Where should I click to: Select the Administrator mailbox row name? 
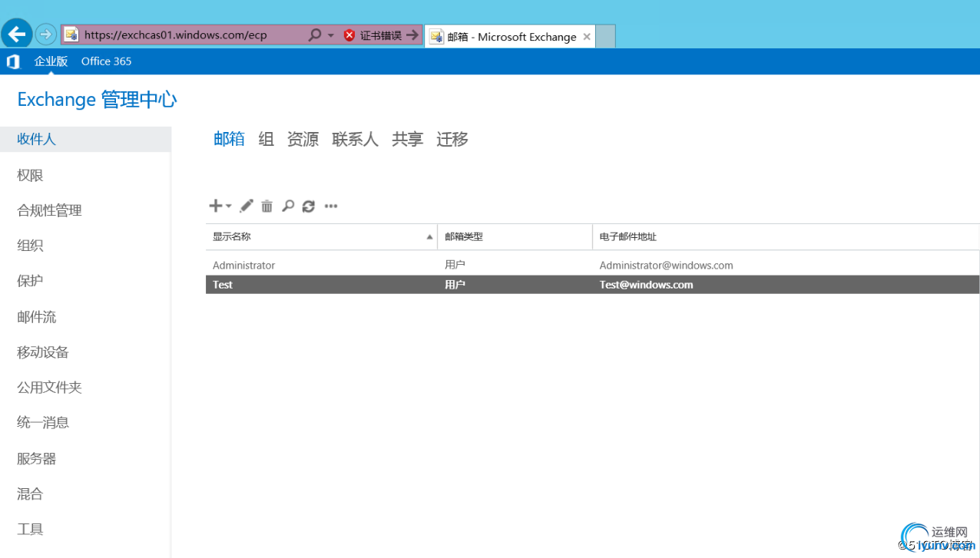tap(243, 266)
